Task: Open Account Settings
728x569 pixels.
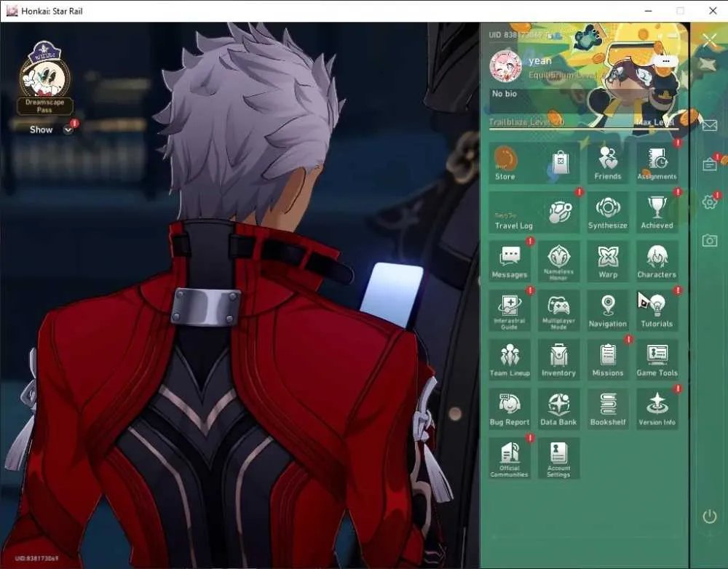Action: [x=558, y=458]
